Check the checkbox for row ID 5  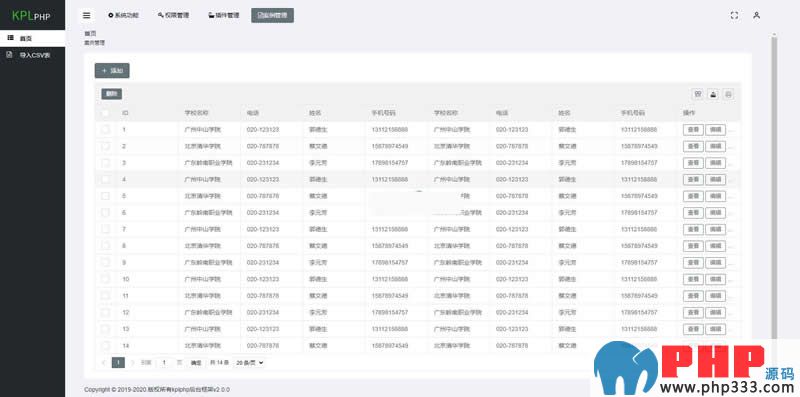pyautogui.click(x=105, y=196)
